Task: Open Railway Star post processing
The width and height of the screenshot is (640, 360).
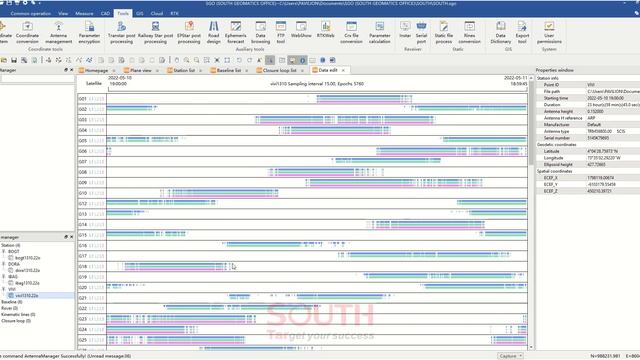Action: [155, 32]
